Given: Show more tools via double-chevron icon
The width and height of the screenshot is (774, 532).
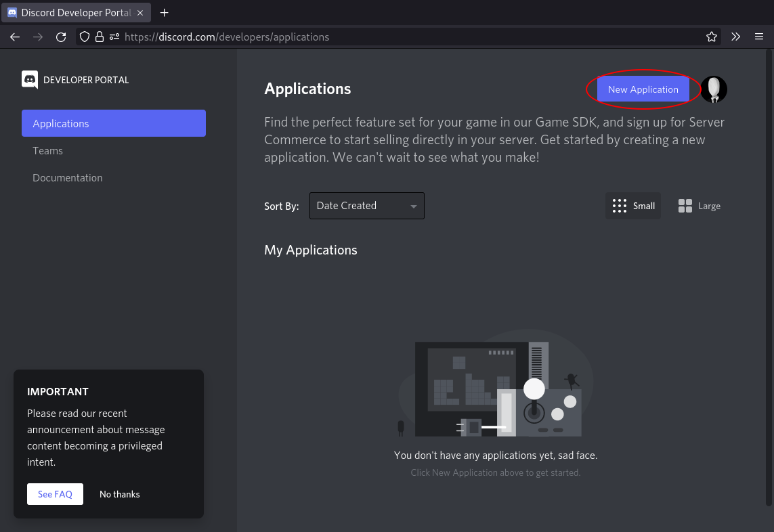Looking at the screenshot, I should 735,37.
